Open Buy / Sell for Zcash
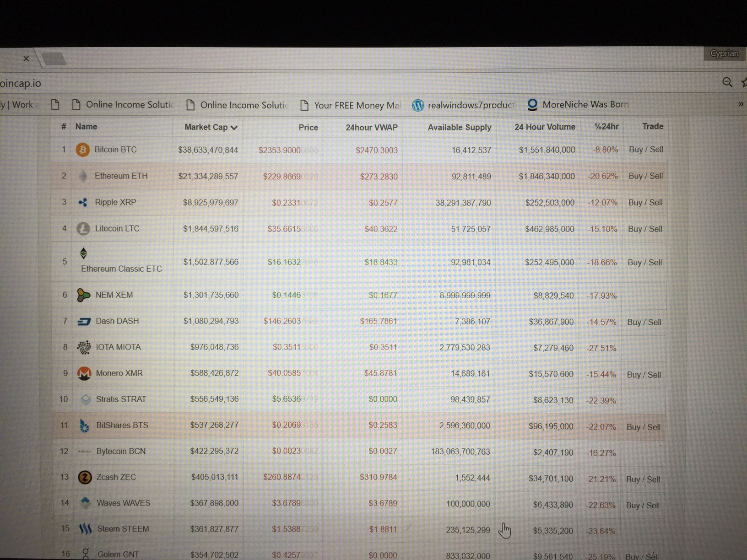Screen dimensions: 747x560 point(643,479)
